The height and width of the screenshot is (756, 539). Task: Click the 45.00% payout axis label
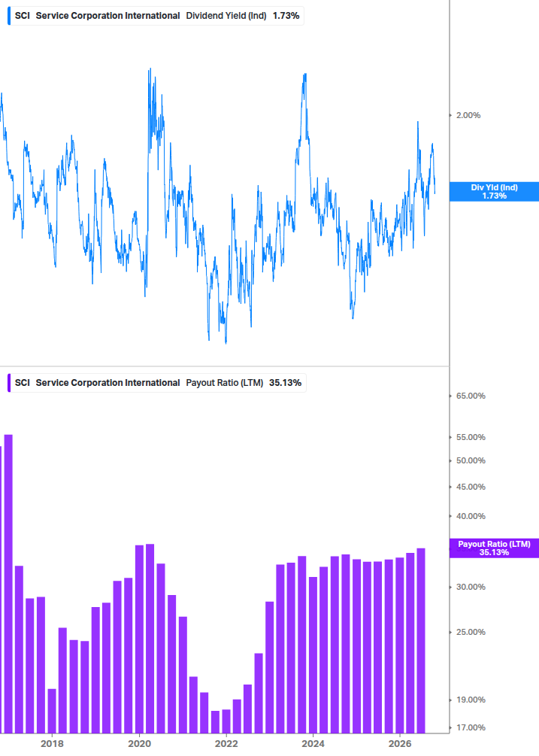(x=471, y=487)
